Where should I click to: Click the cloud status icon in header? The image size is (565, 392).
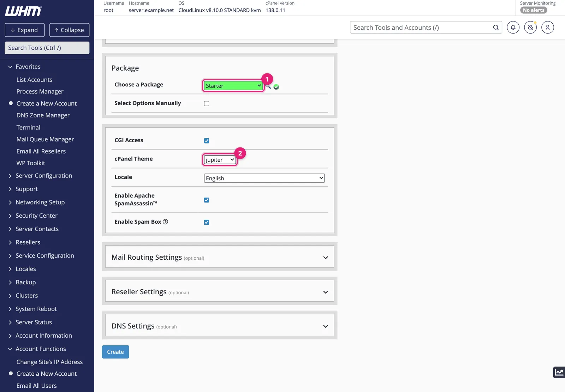(530, 28)
